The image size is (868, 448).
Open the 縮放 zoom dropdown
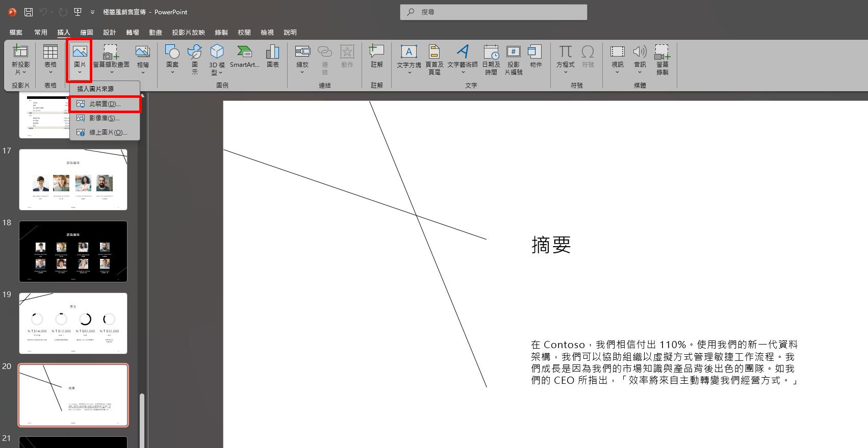[x=302, y=72]
